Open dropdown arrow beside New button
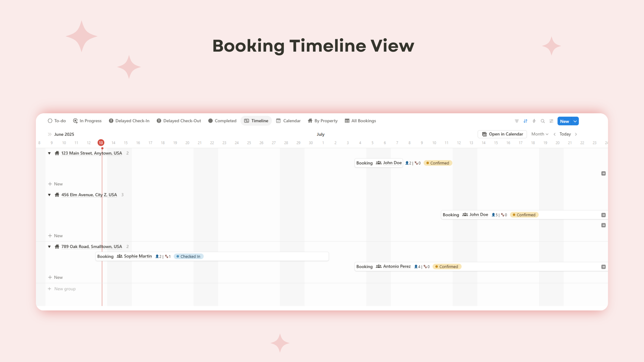This screenshot has height=362, width=644. [x=575, y=121]
